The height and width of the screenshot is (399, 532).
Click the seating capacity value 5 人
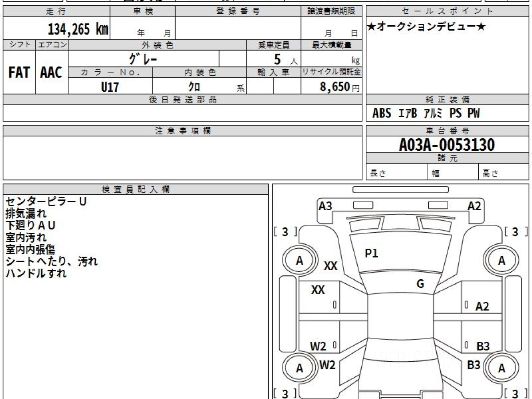[x=285, y=59]
